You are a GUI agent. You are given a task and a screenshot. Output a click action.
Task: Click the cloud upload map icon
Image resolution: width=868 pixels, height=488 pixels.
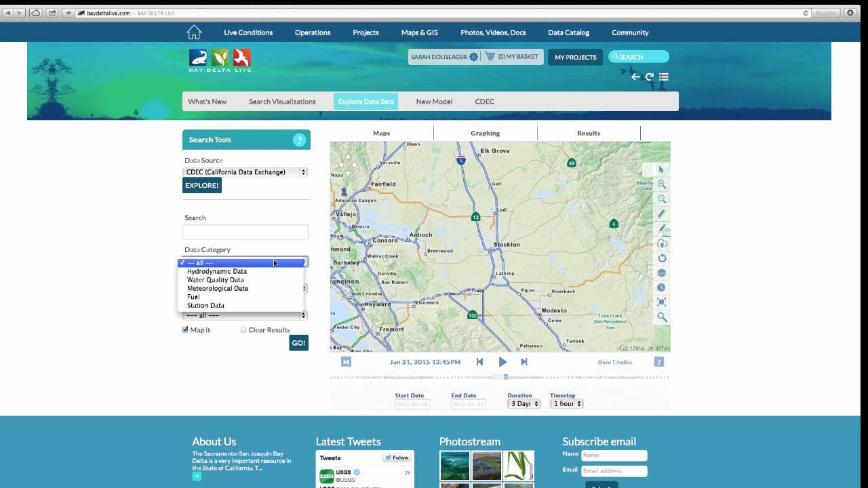pos(662,243)
